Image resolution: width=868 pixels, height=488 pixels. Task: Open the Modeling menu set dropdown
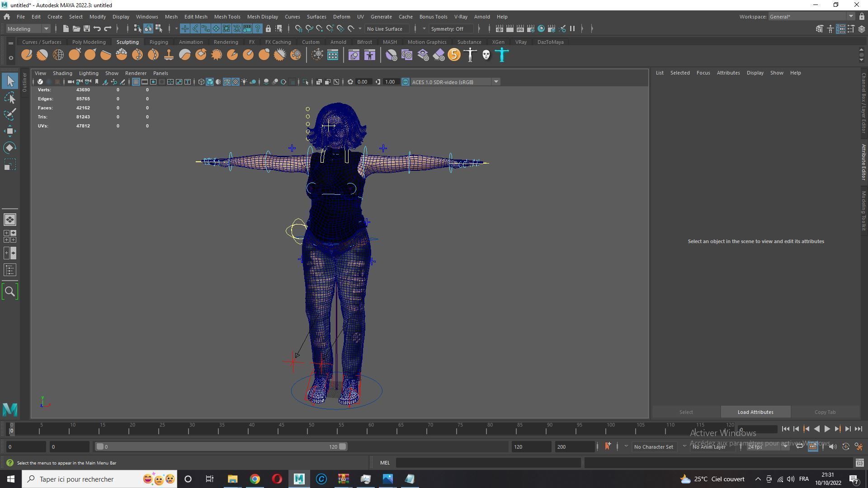point(28,29)
